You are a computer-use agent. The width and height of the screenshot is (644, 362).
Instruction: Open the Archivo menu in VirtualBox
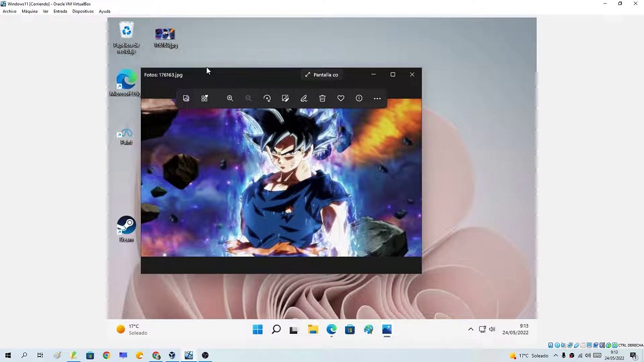click(10, 11)
